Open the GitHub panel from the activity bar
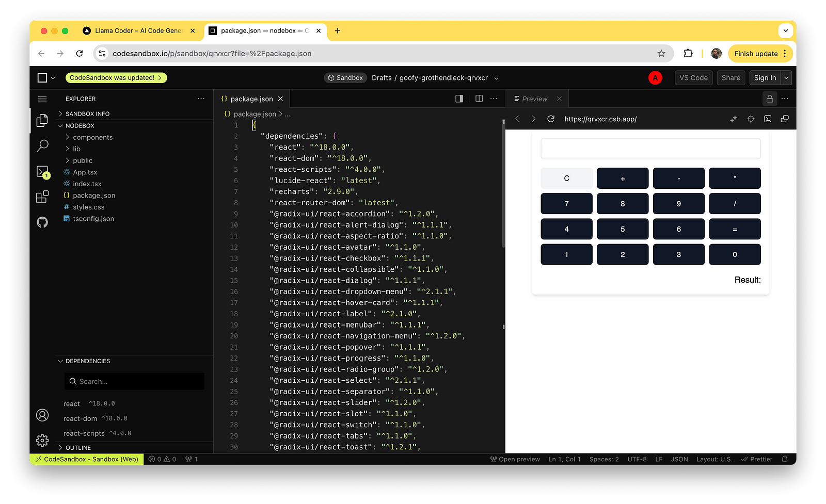826x504 pixels. [x=42, y=222]
